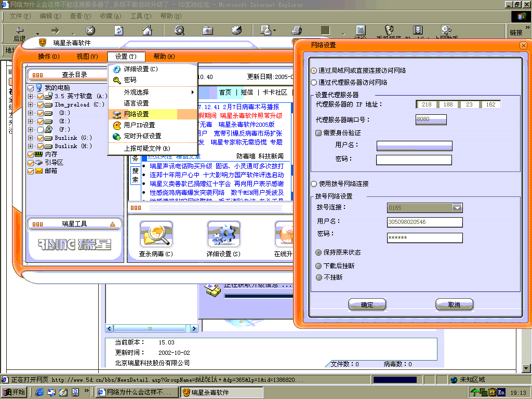Click the En language indicator in tray
The height and width of the screenshot is (399, 532).
(501, 393)
